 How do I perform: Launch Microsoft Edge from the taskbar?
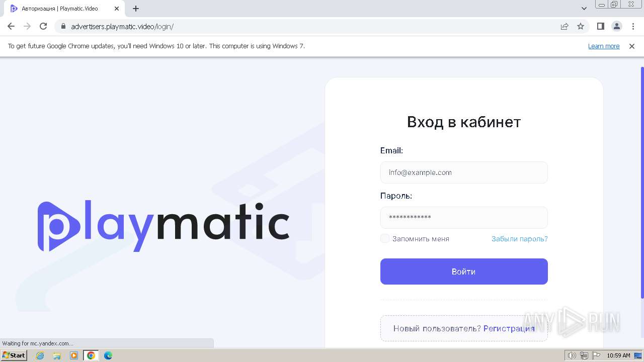pyautogui.click(x=108, y=355)
